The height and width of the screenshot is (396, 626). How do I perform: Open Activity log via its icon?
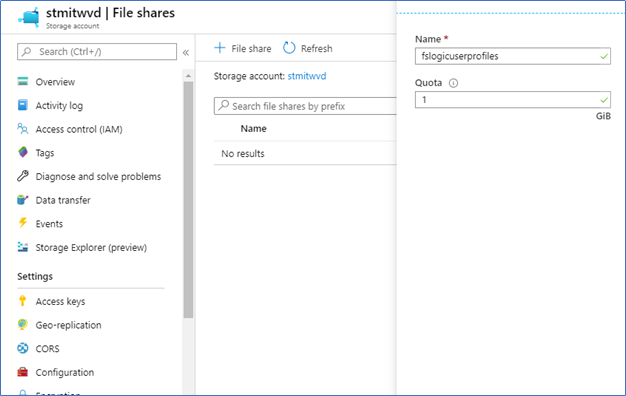23,105
